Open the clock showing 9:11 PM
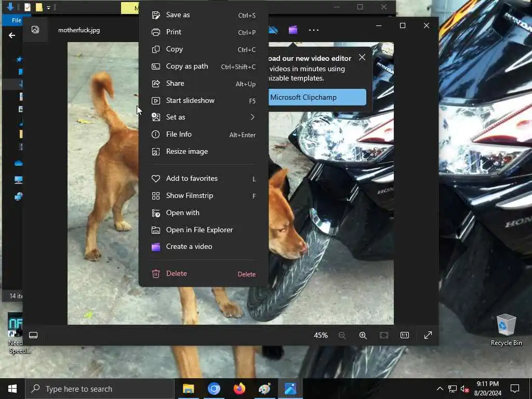This screenshot has height=399, width=532. (x=487, y=389)
